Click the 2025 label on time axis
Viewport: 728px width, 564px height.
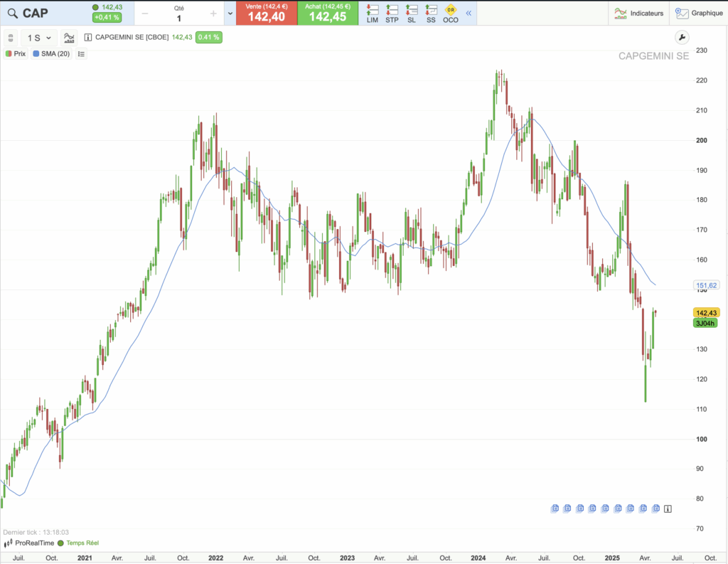pos(612,558)
